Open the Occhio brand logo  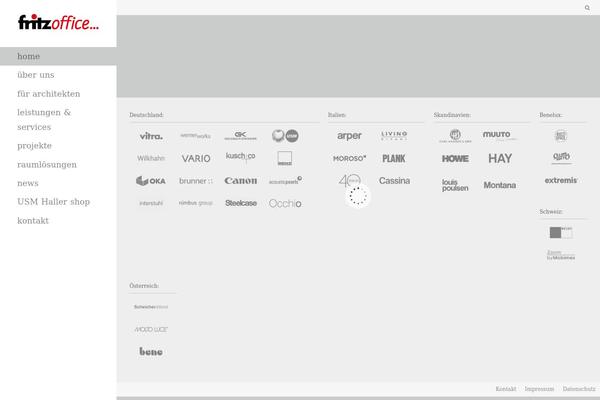coord(285,204)
